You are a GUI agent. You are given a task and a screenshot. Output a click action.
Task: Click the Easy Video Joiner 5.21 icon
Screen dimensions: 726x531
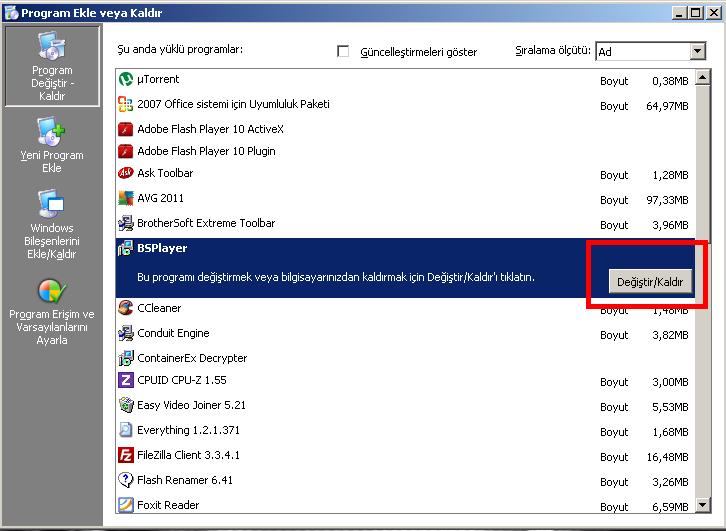(125, 405)
